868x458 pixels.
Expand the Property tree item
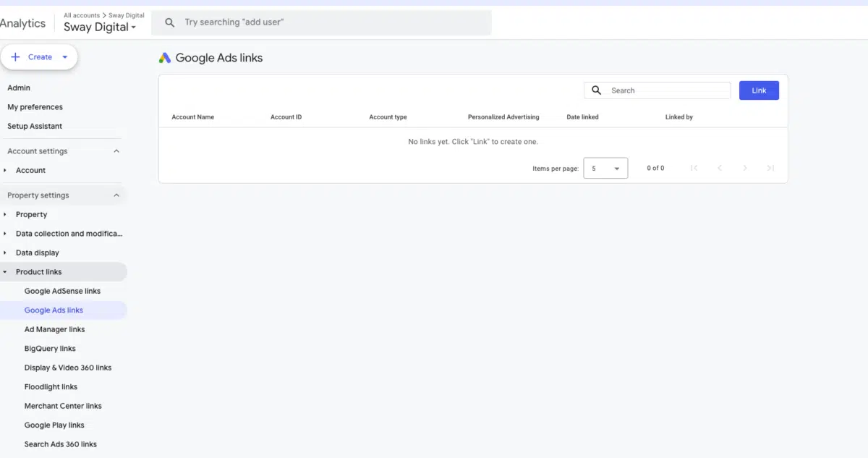click(6, 215)
